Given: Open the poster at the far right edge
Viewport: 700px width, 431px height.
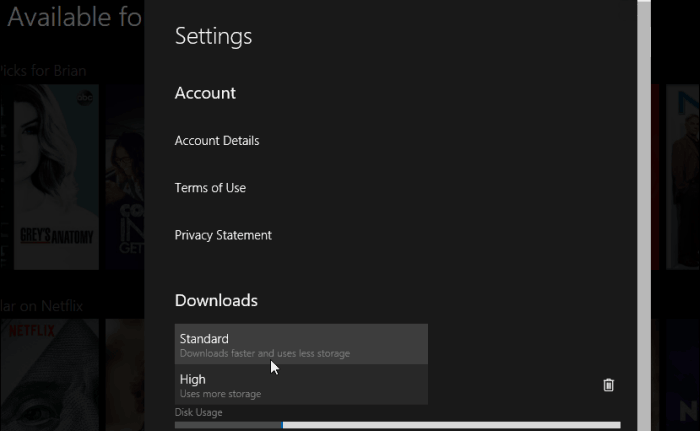Looking at the screenshot, I should (x=684, y=177).
